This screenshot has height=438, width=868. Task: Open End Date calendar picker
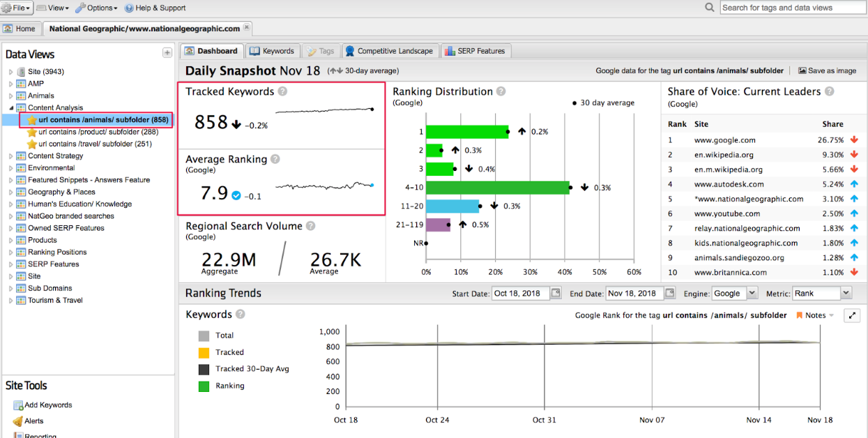670,294
